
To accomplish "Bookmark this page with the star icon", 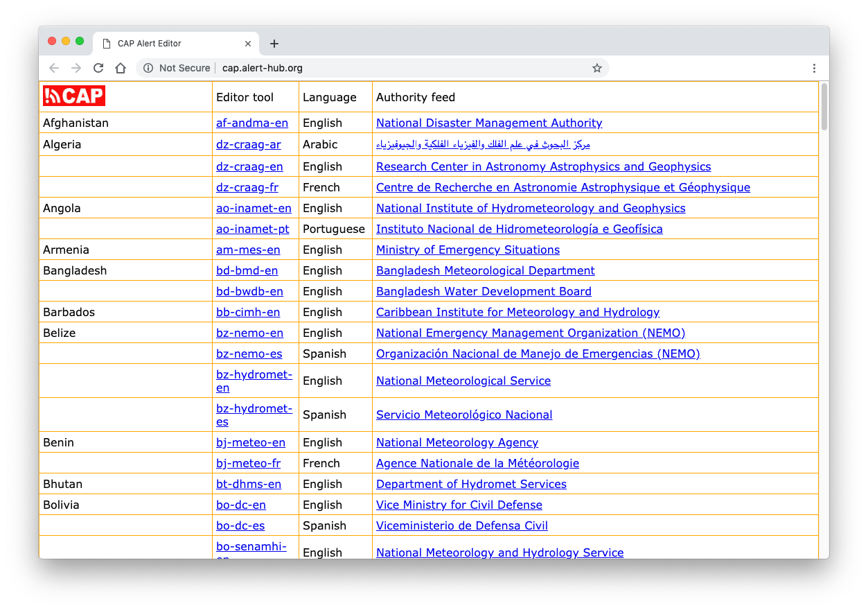I will 597,68.
